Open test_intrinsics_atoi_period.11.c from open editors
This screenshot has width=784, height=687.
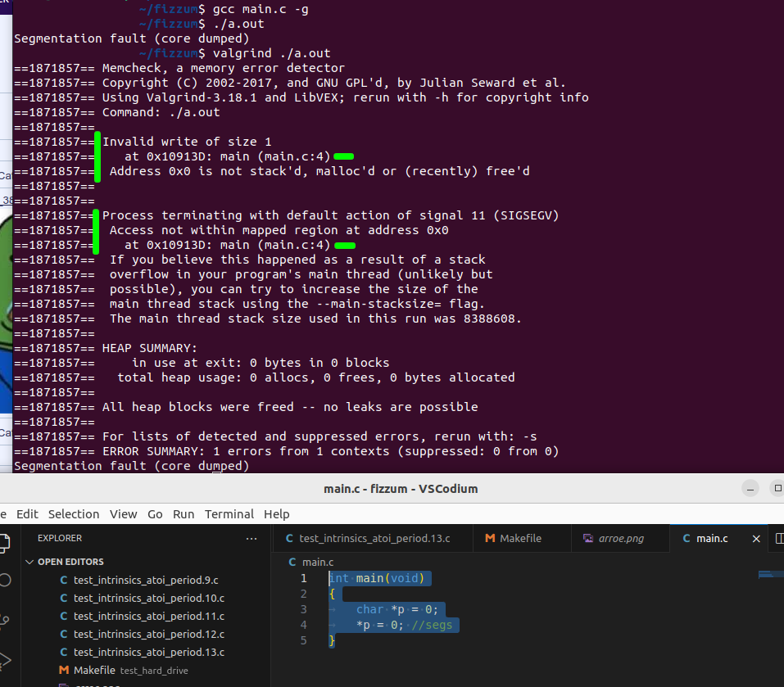tap(148, 616)
